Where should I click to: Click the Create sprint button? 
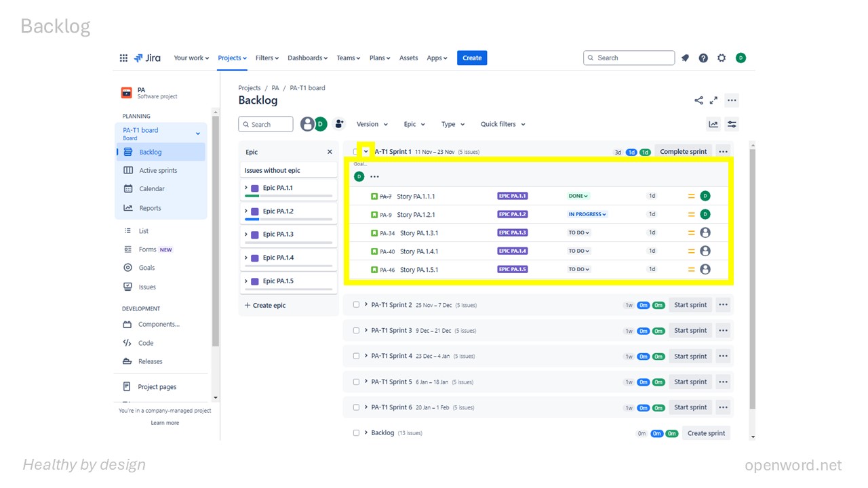707,433
